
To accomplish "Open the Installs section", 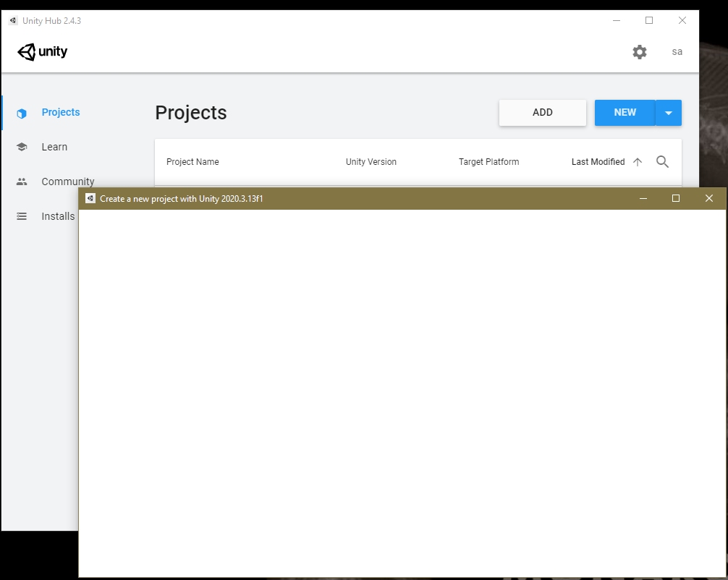I will pos(58,216).
